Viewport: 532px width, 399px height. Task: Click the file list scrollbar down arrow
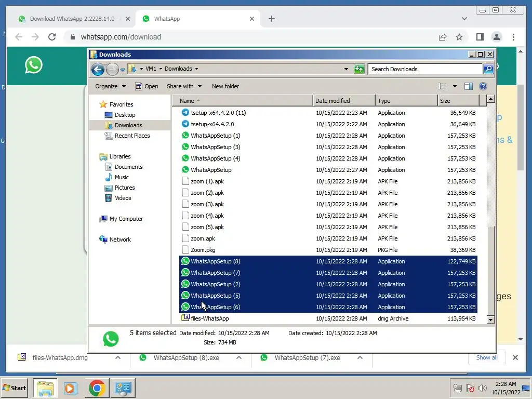tap(490, 320)
